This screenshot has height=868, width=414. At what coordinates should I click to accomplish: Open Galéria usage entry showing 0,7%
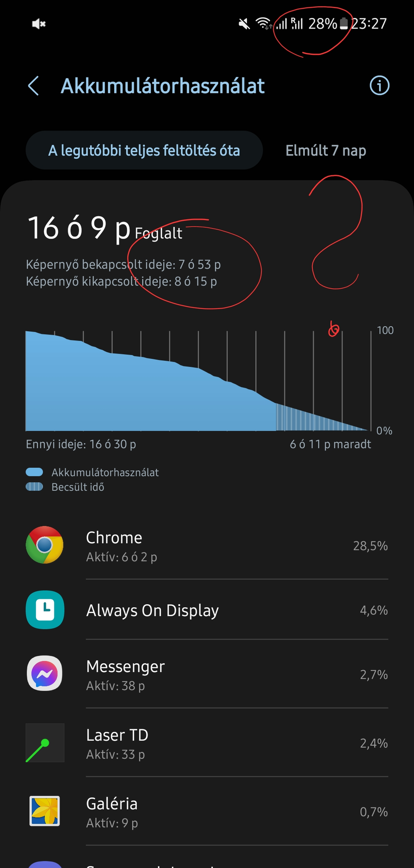207,811
